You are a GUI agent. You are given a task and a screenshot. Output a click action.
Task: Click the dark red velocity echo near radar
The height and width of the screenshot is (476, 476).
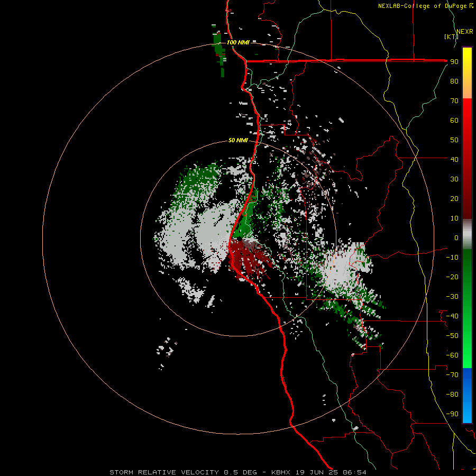248,258
